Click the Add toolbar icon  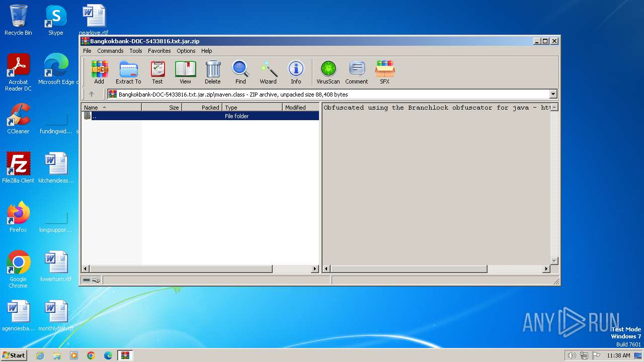[99, 72]
